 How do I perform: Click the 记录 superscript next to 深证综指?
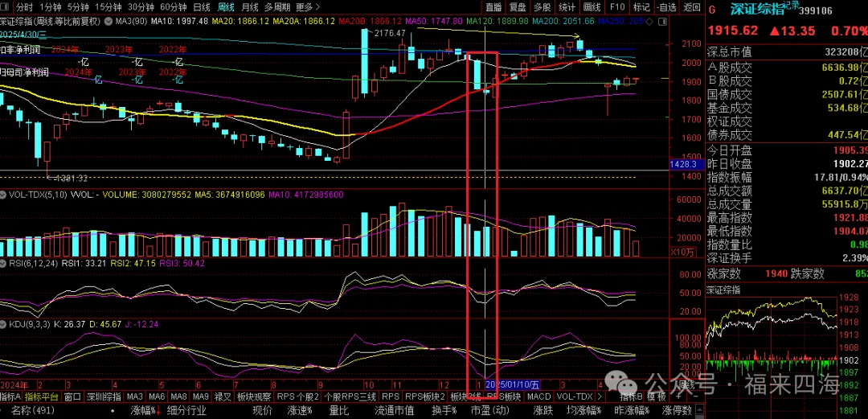[x=792, y=6]
